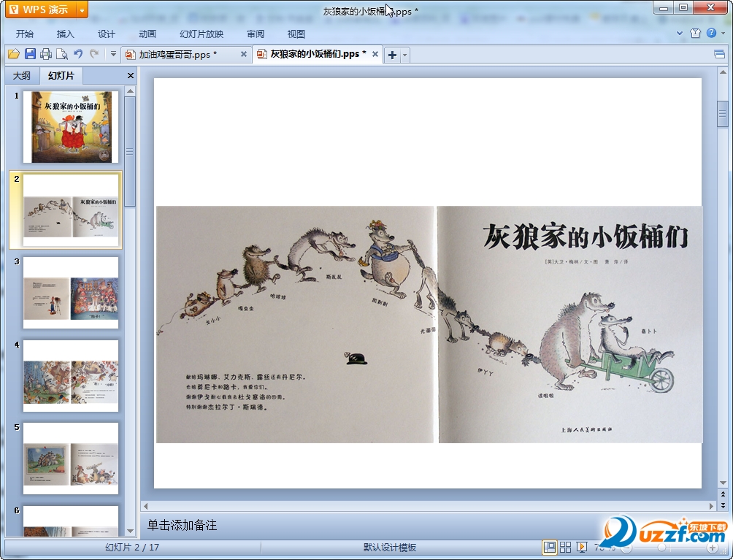Select slide 3 thumbnail

[71, 293]
